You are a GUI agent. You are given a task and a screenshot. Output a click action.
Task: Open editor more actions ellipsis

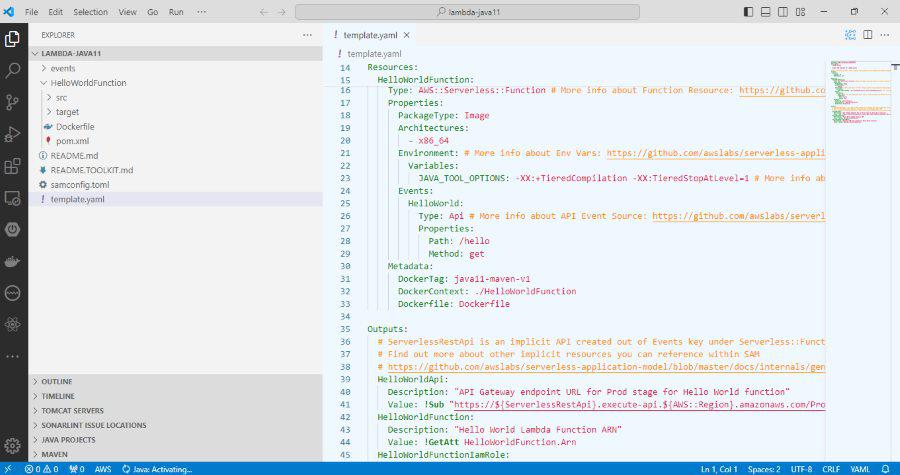click(x=885, y=35)
